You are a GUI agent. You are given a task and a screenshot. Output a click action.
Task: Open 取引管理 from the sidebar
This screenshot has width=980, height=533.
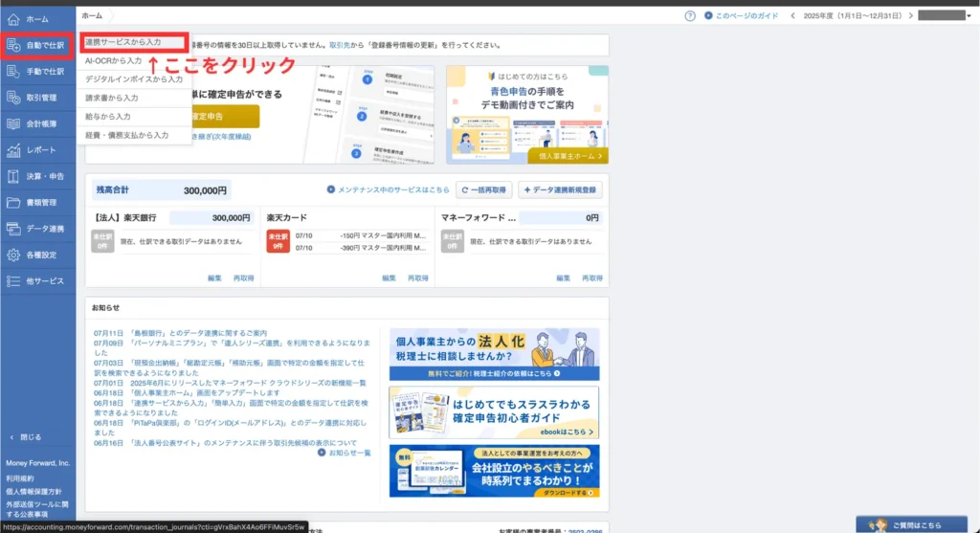[13, 97]
